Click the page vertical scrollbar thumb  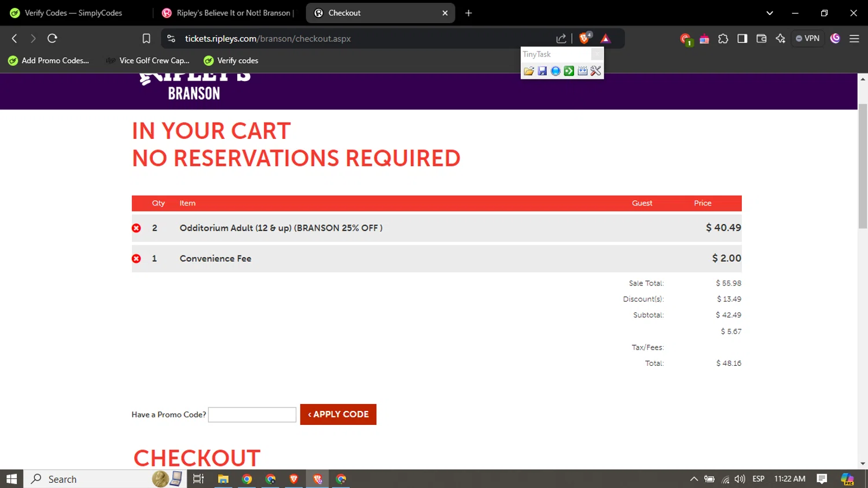(863, 166)
